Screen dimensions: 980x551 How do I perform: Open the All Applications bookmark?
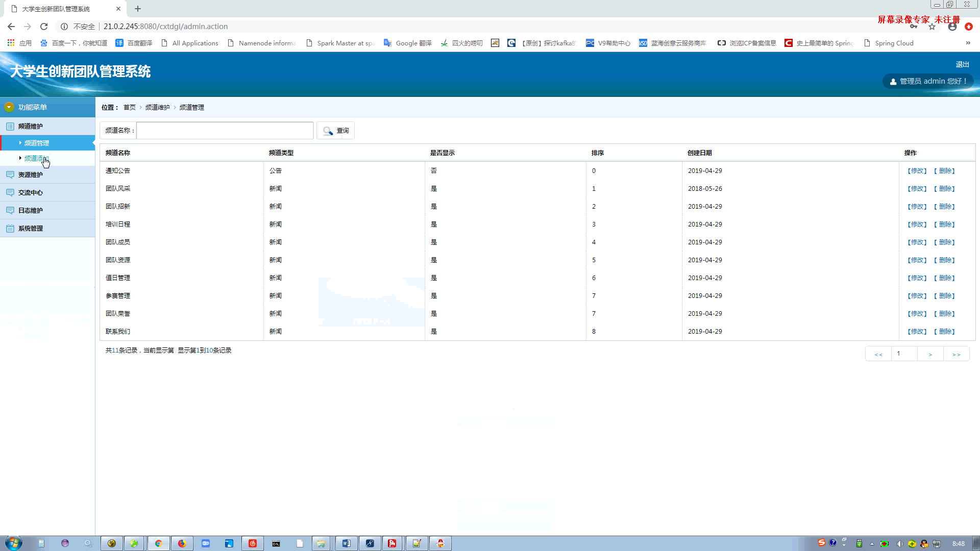pos(189,43)
